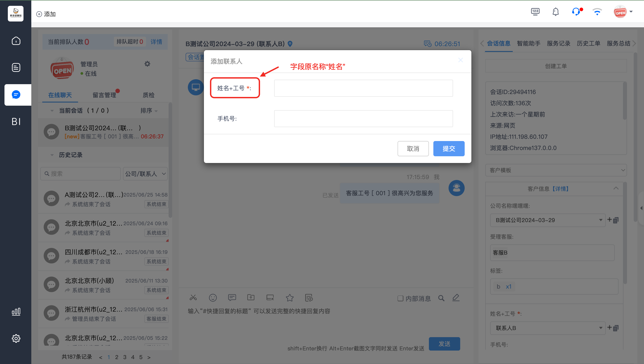Open the notification bell
This screenshot has width=644, height=364.
(555, 11)
